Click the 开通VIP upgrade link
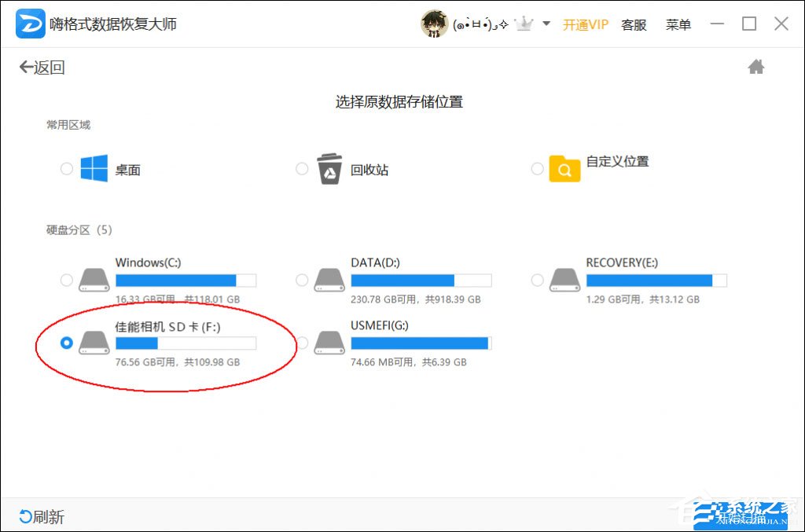 pos(585,24)
